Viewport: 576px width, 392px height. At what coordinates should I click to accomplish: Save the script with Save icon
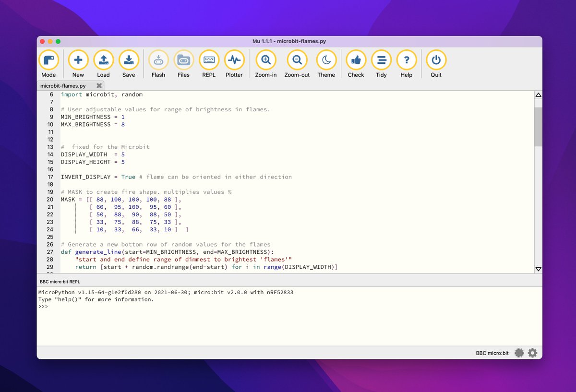pyautogui.click(x=129, y=60)
